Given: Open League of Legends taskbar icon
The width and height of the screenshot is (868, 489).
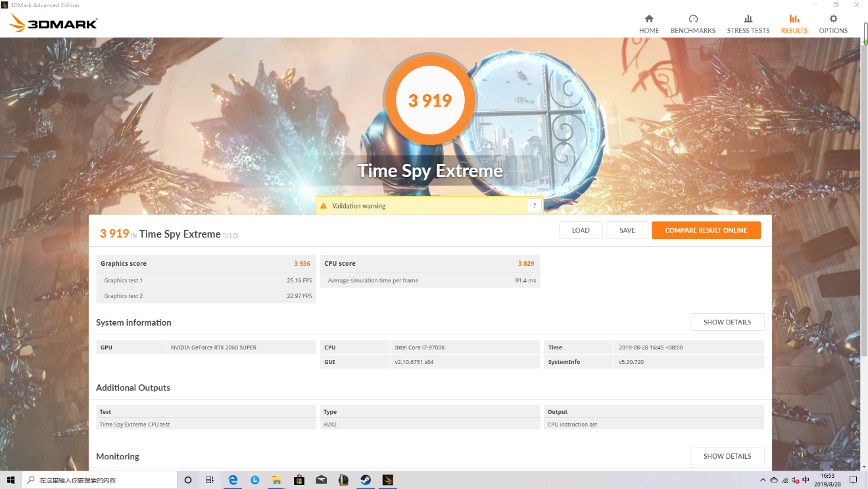Looking at the screenshot, I should coord(343,480).
